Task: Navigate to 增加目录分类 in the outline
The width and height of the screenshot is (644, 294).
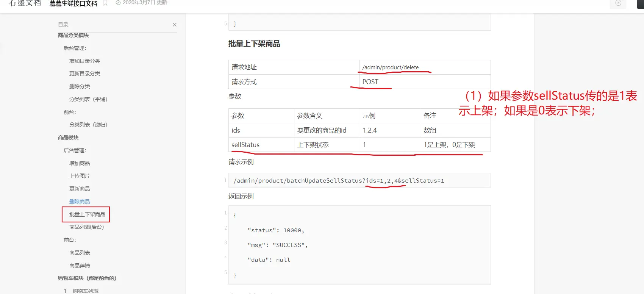Action: (85, 61)
